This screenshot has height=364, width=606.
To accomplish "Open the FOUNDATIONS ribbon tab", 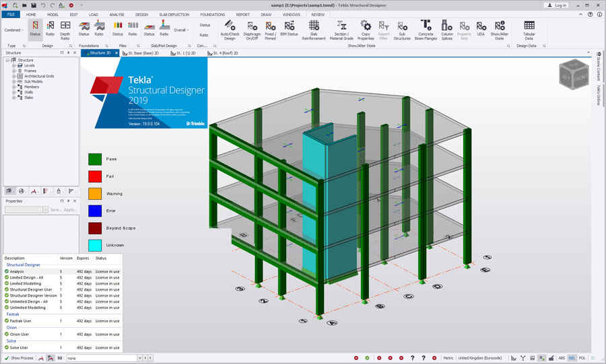I will [213, 14].
